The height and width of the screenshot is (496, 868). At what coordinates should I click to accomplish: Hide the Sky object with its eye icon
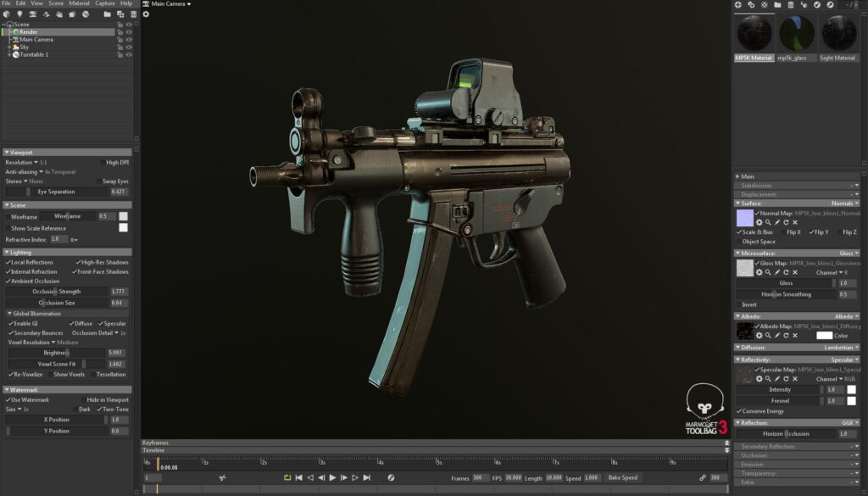pos(129,47)
